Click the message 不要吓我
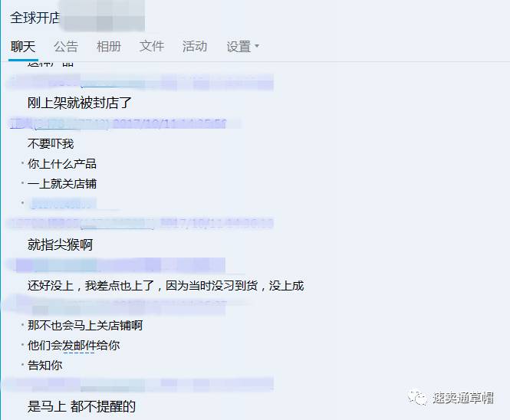Image resolution: width=510 pixels, height=420 pixels. pyautogui.click(x=51, y=143)
